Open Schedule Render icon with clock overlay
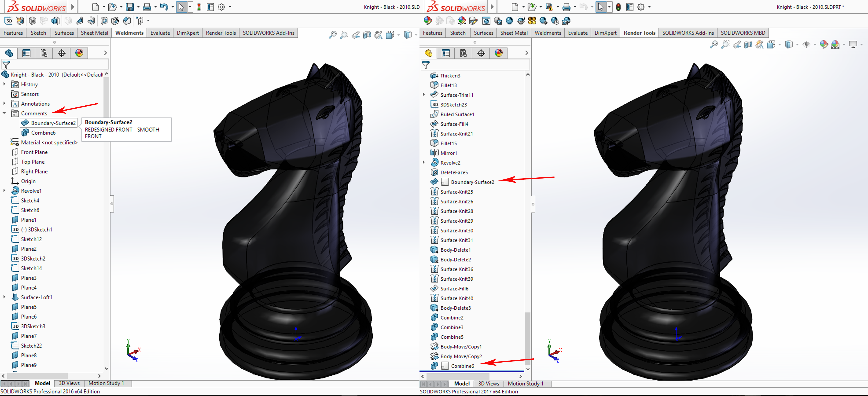The width and height of the screenshot is (868, 396). point(555,21)
